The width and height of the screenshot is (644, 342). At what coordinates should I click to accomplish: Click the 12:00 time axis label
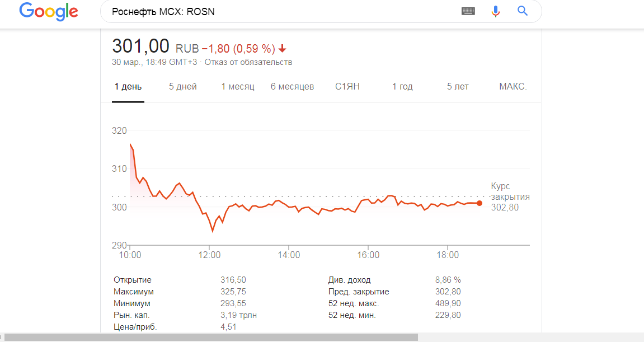coord(209,255)
